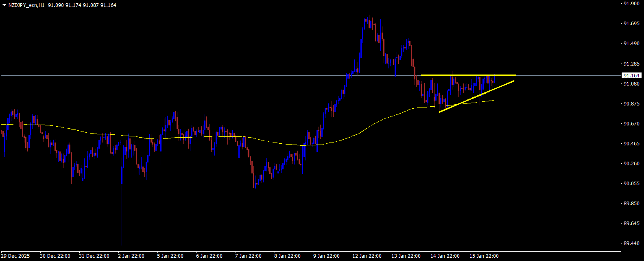Click the 91.900 price scale label
The height and width of the screenshot is (261, 644).
click(632, 4)
